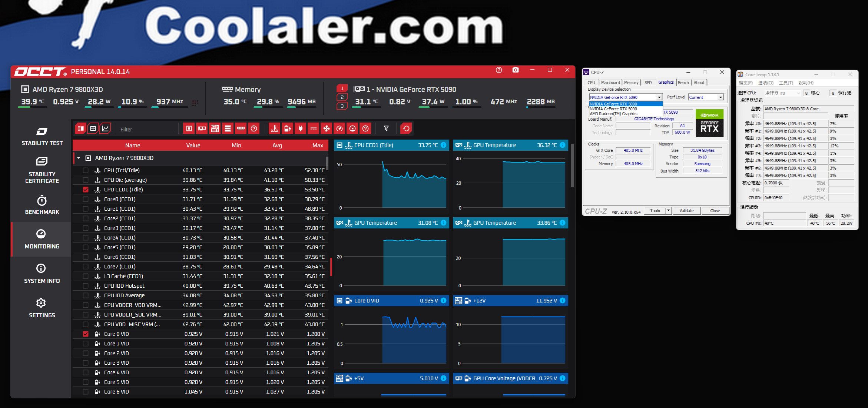Toggle power plug sensor type filter
Viewport: 868px width, 408px height.
tap(301, 128)
